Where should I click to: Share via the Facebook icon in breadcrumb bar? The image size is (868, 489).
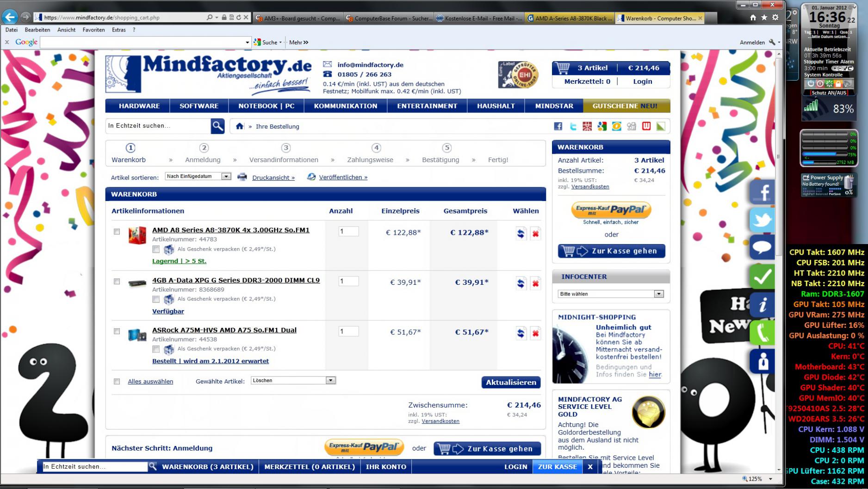click(x=558, y=126)
